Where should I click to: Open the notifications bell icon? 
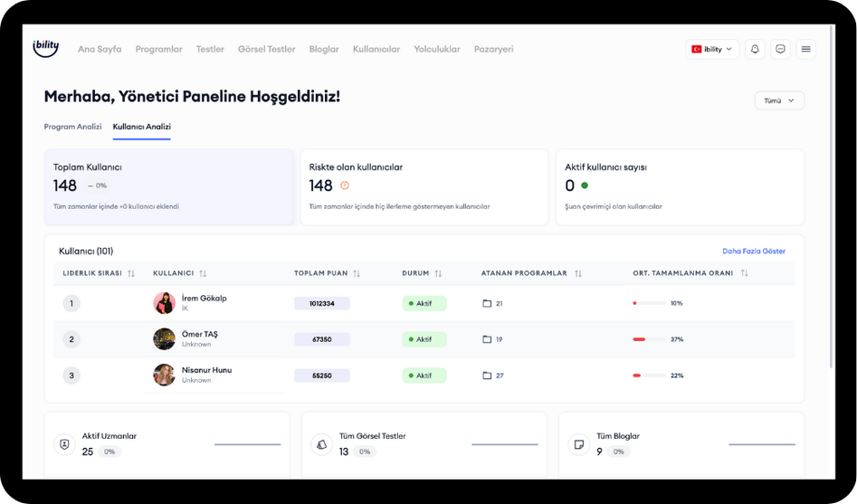(755, 49)
